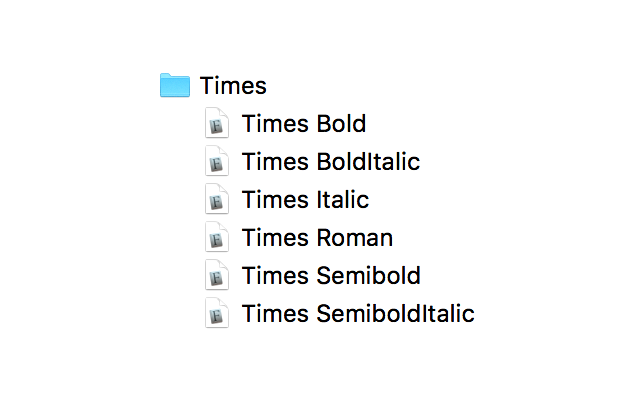Image resolution: width=640 pixels, height=400 pixels.
Task: Click the Times Bold font file icon
Action: coord(217,124)
